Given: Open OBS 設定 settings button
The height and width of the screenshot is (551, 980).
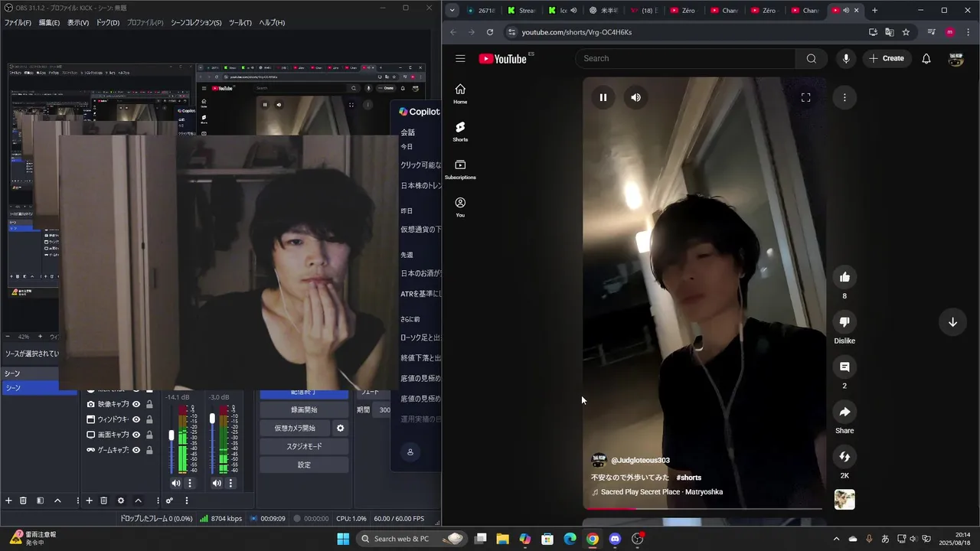Looking at the screenshot, I should click(304, 465).
